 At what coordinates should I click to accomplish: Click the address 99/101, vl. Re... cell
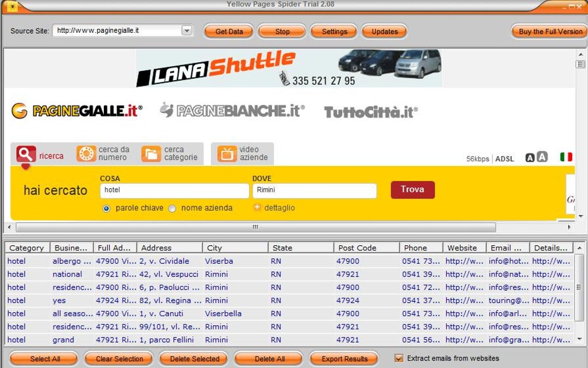pyautogui.click(x=169, y=327)
